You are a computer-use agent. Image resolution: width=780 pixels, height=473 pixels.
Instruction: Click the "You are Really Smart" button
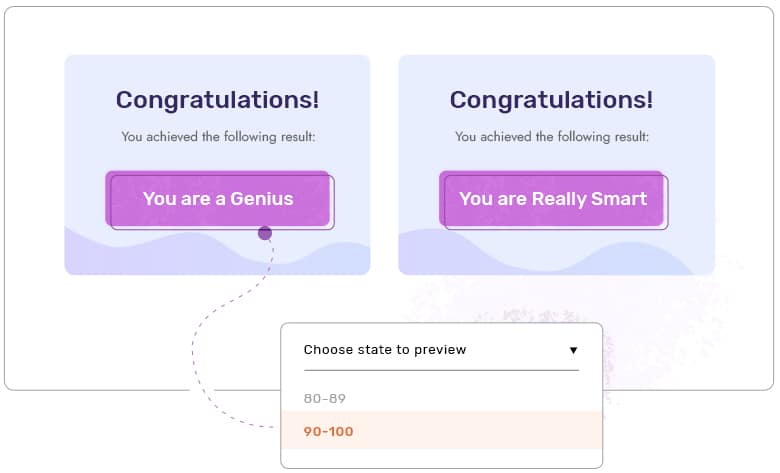(552, 198)
